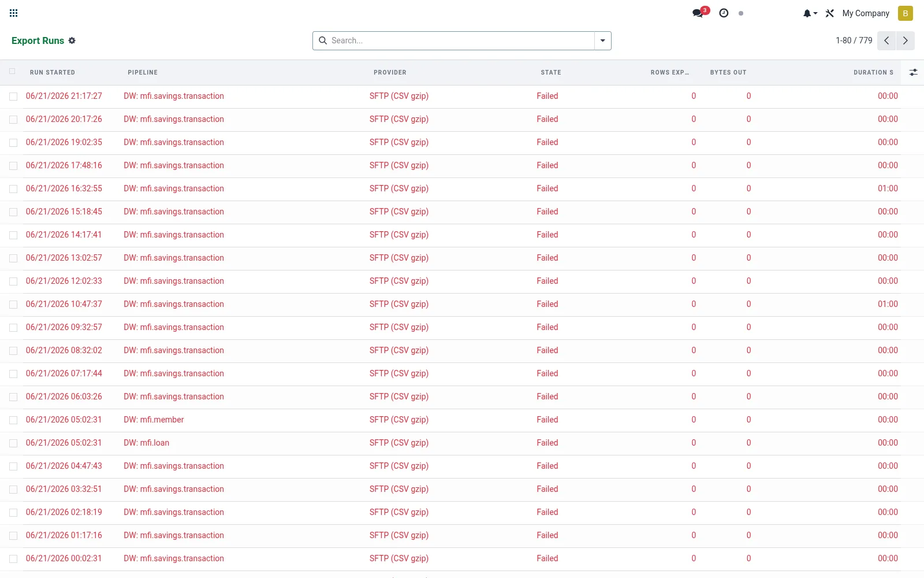924x578 pixels.
Task: Open the optional columns adjust icon
Action: [913, 72]
